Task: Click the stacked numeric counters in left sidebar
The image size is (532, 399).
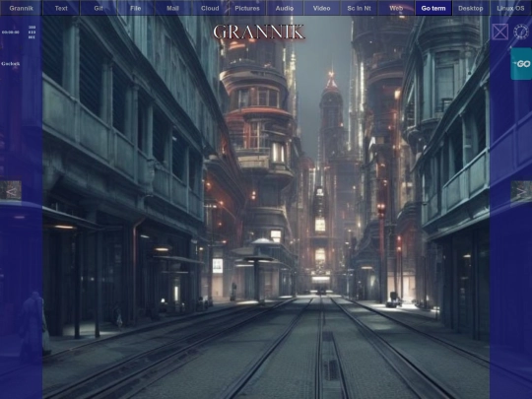Action: coord(32,33)
